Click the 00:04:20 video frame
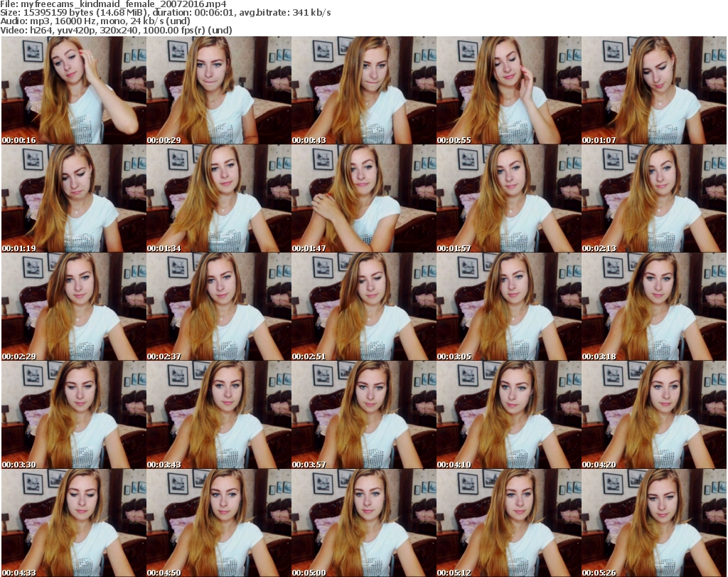The height and width of the screenshot is (577, 728). pos(654,415)
